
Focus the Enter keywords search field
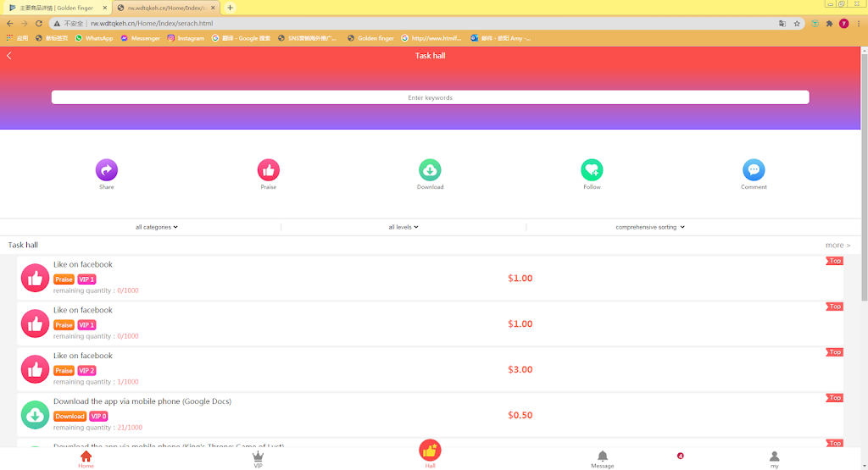pos(430,97)
